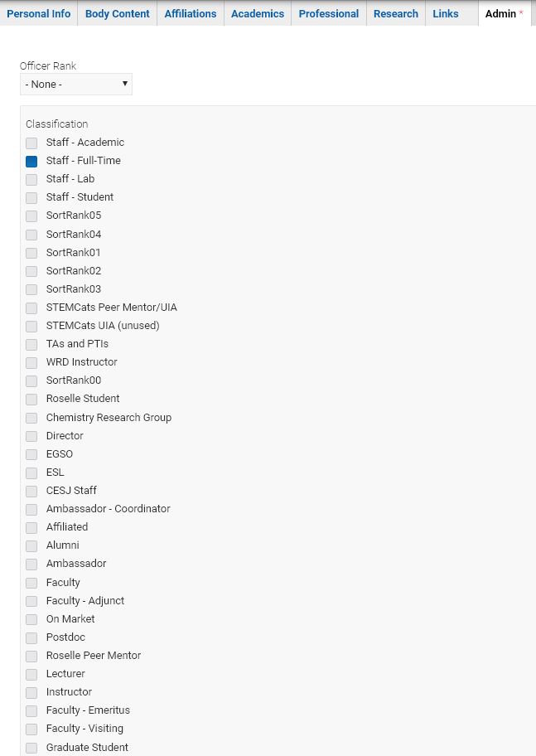Screen dimensions: 536x756
Task: Tick the Faculty - Emeritus checkbox
Action: pyautogui.click(x=31, y=710)
